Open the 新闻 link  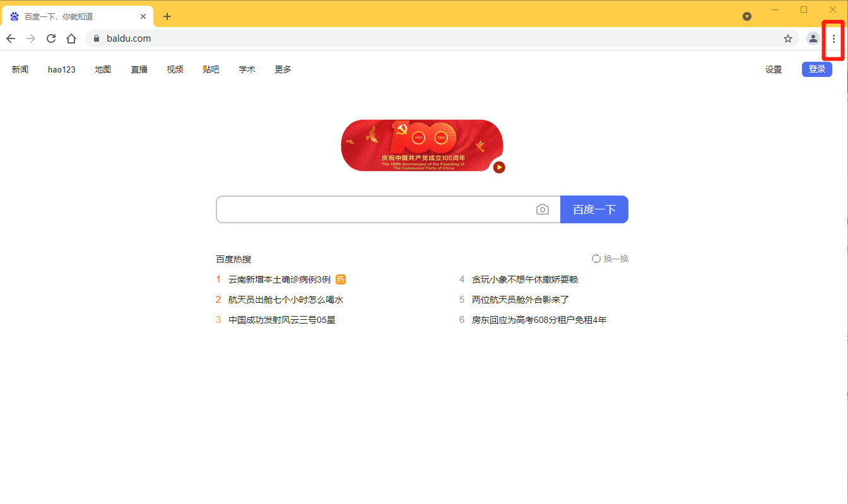click(20, 69)
